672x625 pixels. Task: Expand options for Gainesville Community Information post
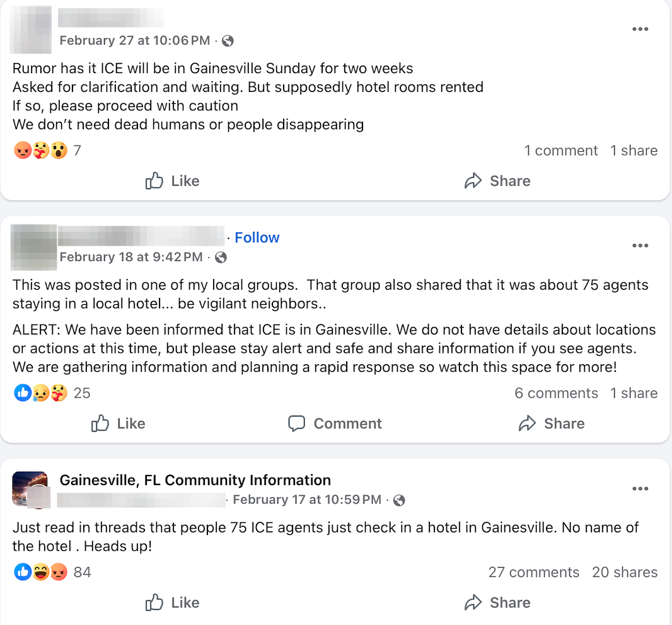tap(640, 489)
